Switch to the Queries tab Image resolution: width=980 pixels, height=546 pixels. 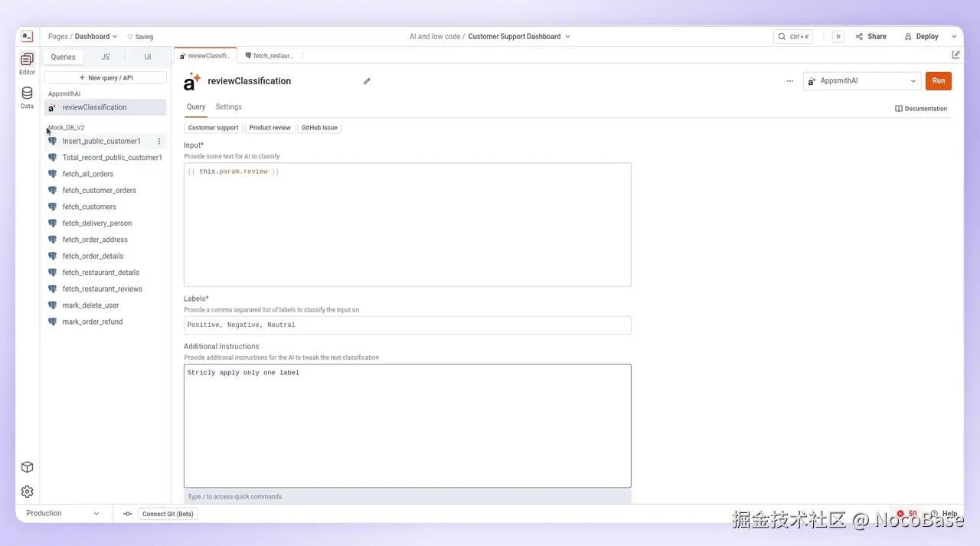pyautogui.click(x=64, y=57)
